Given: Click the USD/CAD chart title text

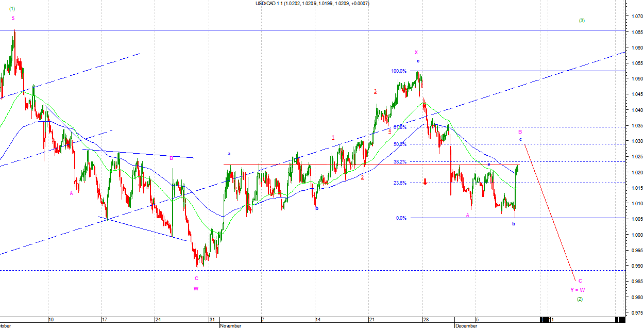Looking at the screenshot, I should click(312, 4).
